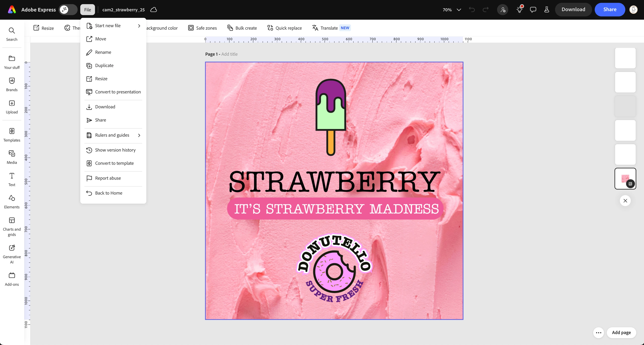Viewport: 644px width, 345px height.
Task: Click the file name cam2_strawberry_25
Action: coord(124,9)
